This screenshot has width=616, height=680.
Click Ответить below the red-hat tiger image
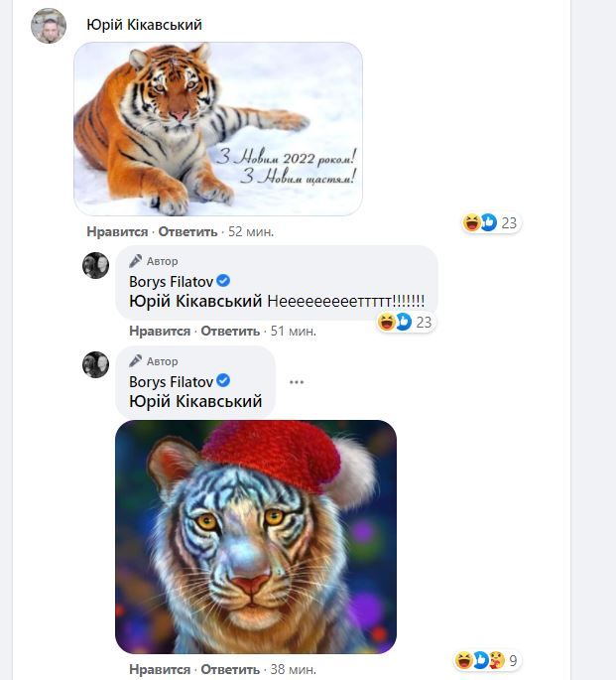(x=229, y=669)
